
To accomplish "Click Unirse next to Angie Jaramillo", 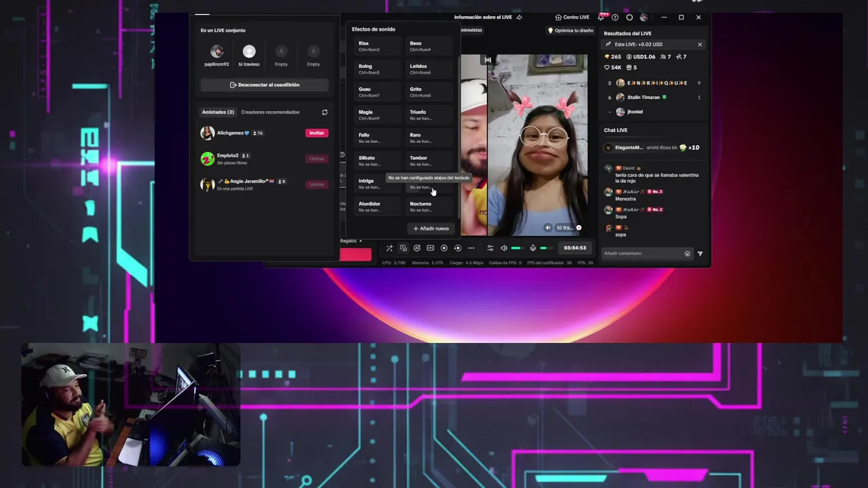I will (x=317, y=184).
